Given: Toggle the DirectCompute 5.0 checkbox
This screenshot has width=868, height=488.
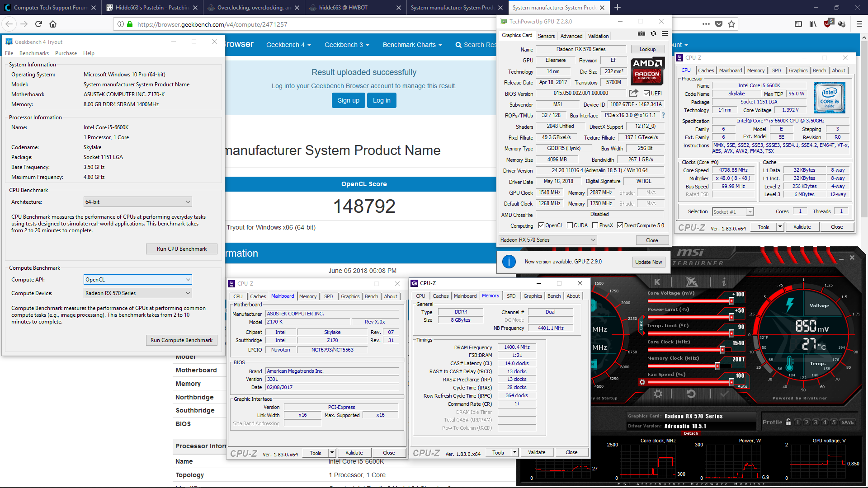Looking at the screenshot, I should (620, 225).
